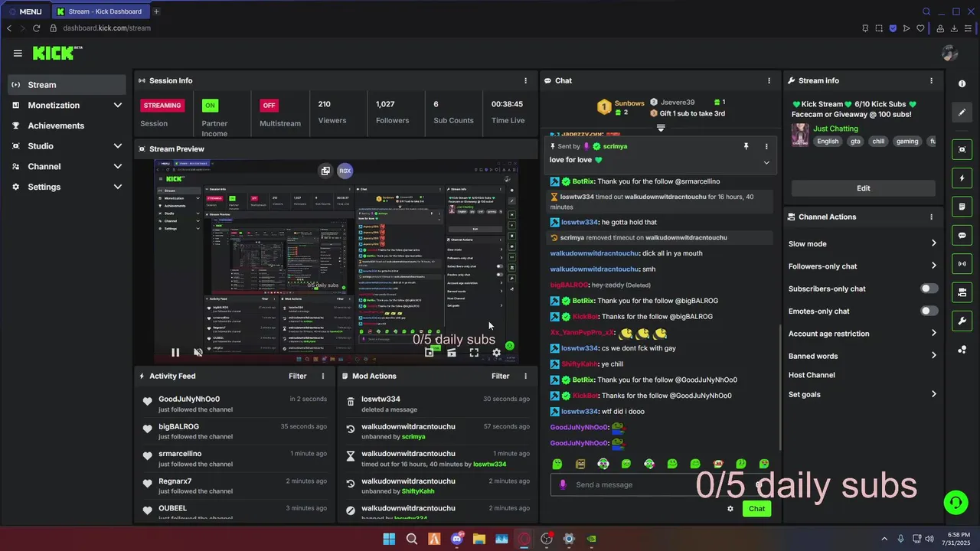Open Activity Feed three-dot menu
Viewport: 980px width, 551px height.
[x=323, y=376]
